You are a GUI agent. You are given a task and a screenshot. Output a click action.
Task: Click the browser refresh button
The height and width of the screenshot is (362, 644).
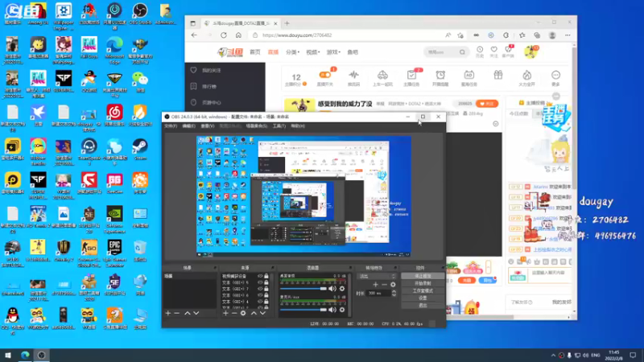[x=224, y=35]
